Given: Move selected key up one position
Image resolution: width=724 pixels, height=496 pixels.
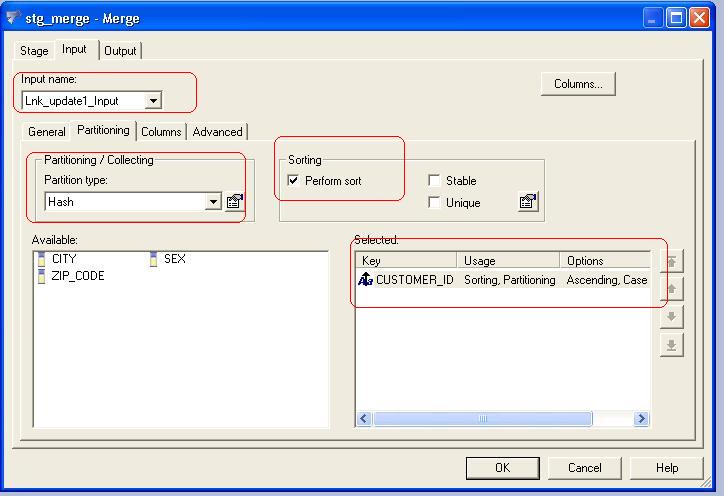Looking at the screenshot, I should pos(672,289).
